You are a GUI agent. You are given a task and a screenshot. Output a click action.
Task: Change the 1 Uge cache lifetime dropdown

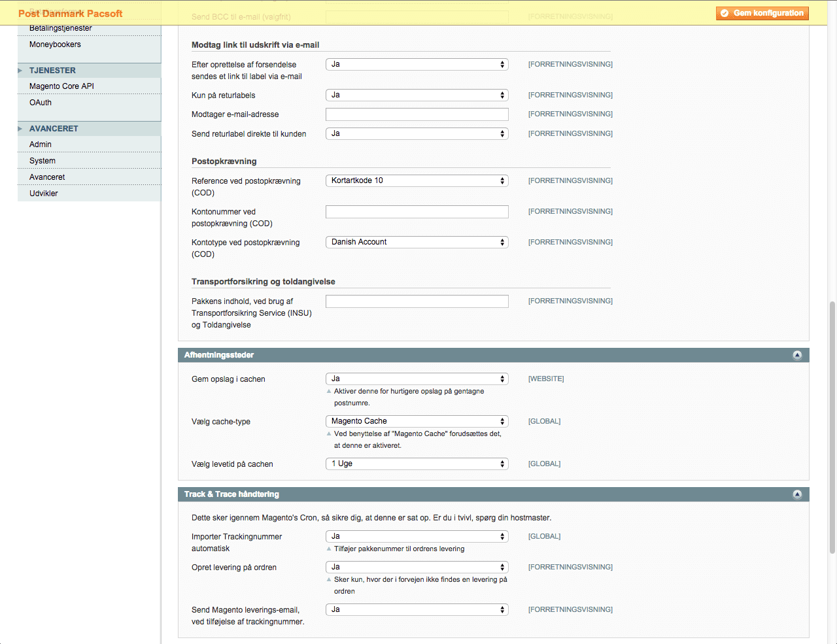pos(417,464)
